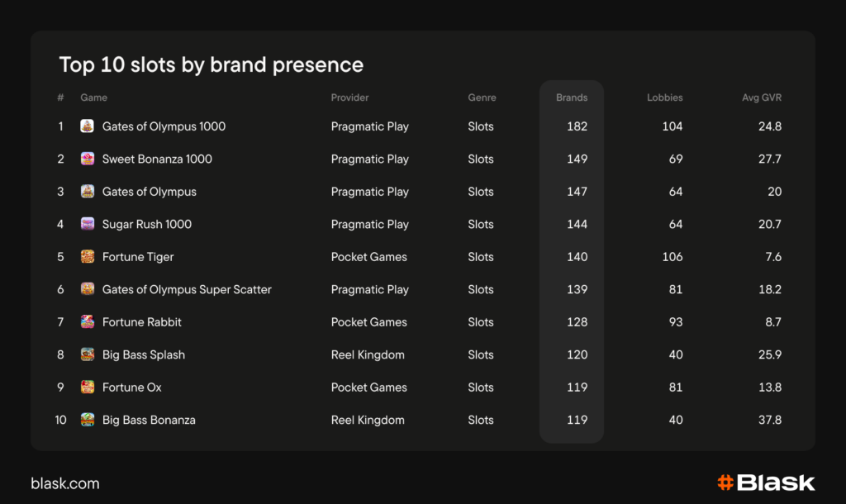Sort by the Lobbies column header
The height and width of the screenshot is (504, 846).
tap(664, 97)
